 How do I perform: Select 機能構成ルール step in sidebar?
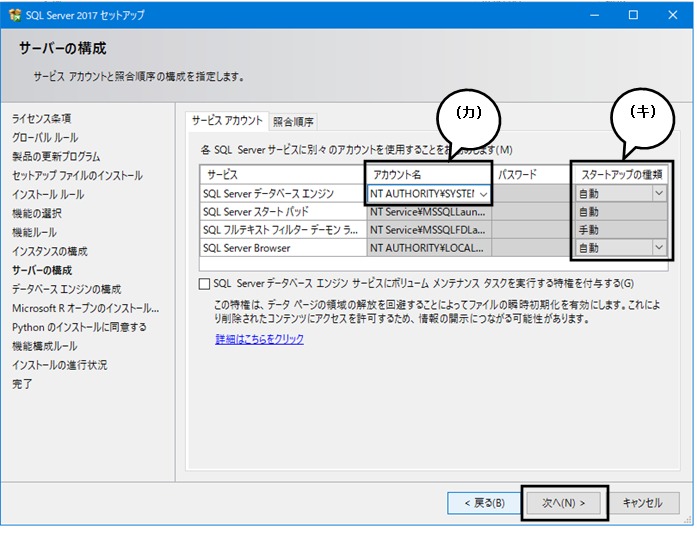pyautogui.click(x=44, y=346)
